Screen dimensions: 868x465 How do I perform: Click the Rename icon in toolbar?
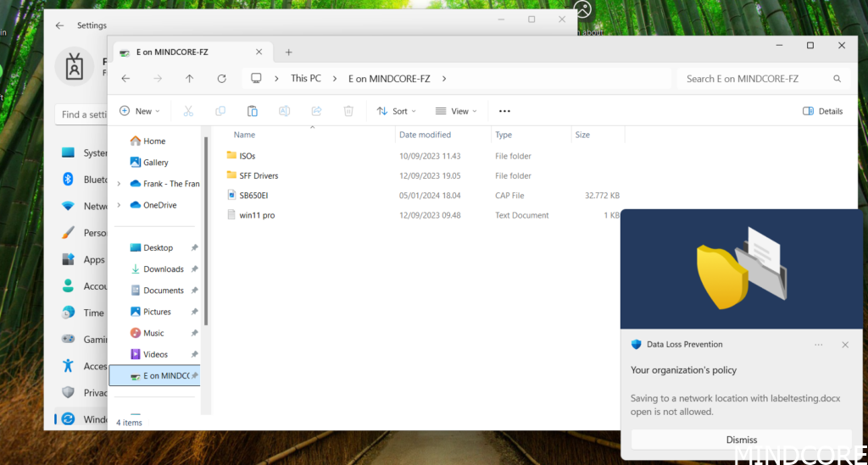(x=285, y=111)
